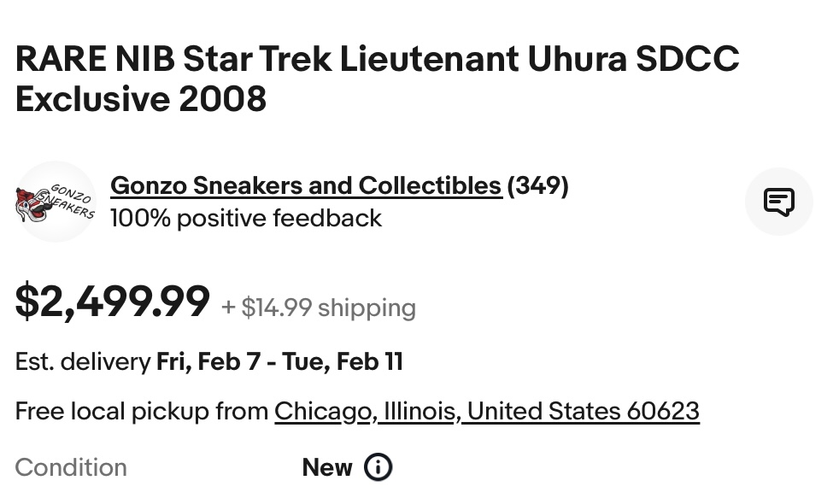This screenshot has width=839, height=504.
Task: Click the "100% positive feedback" text
Action: coord(245,219)
